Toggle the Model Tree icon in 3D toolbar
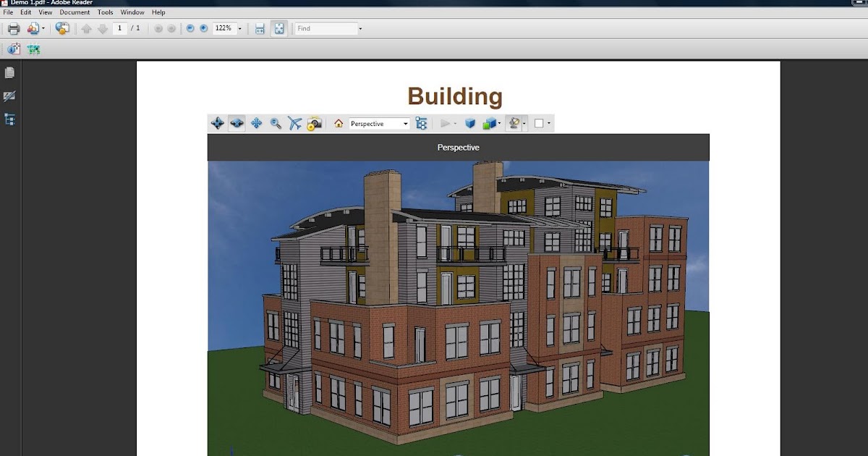This screenshot has width=868, height=456. 421,124
